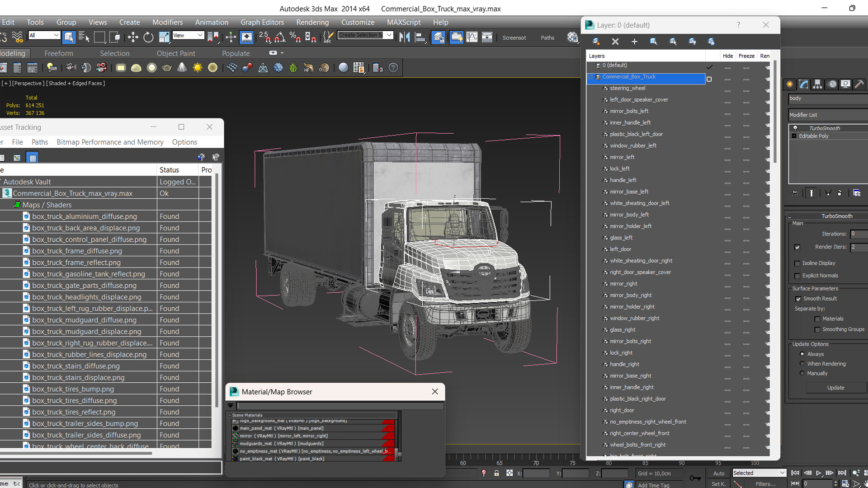
Task: Switch to the Freeform ribbon tab
Action: (59, 53)
